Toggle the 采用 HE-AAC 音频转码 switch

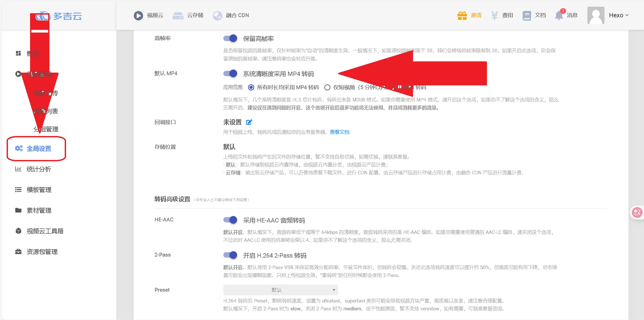[230, 220]
